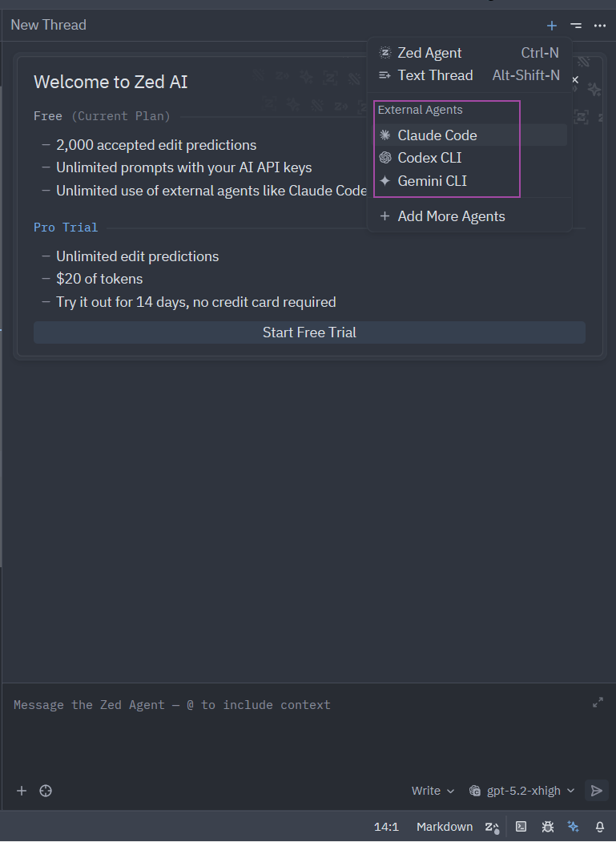Open the debugger bug icon in status bar
Image resolution: width=616 pixels, height=842 pixels.
coord(547,827)
